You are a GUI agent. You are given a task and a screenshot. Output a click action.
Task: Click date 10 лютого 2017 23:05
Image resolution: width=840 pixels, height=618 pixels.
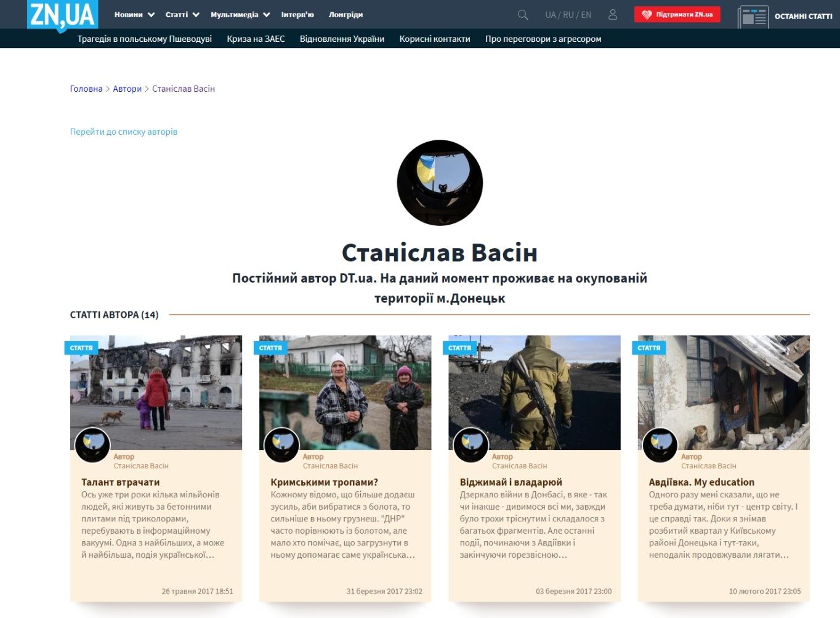[x=765, y=592]
